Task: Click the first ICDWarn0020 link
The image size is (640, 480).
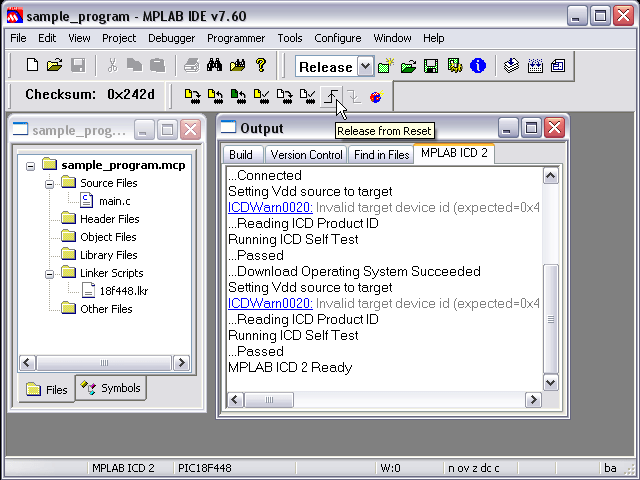Action: (x=270, y=207)
